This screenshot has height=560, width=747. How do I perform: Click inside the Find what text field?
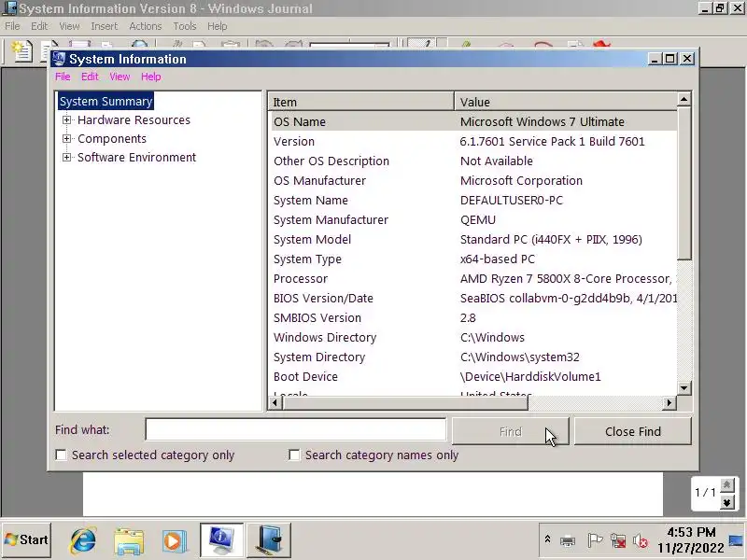tap(295, 430)
